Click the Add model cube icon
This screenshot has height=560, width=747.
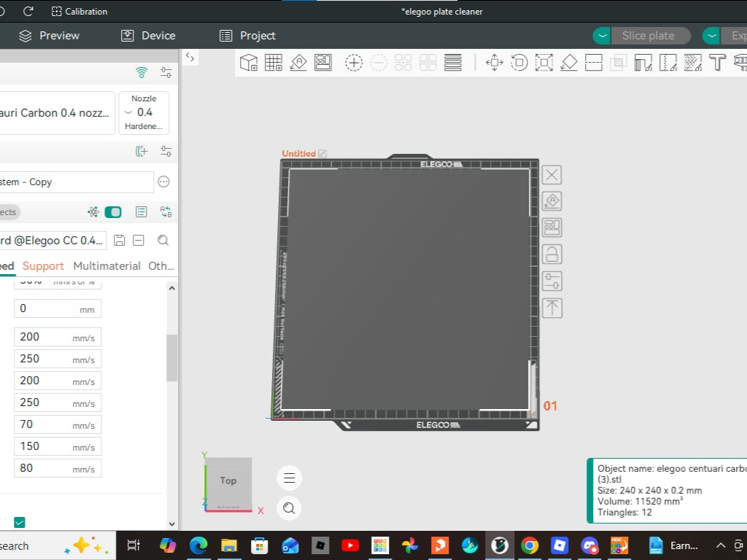249,63
